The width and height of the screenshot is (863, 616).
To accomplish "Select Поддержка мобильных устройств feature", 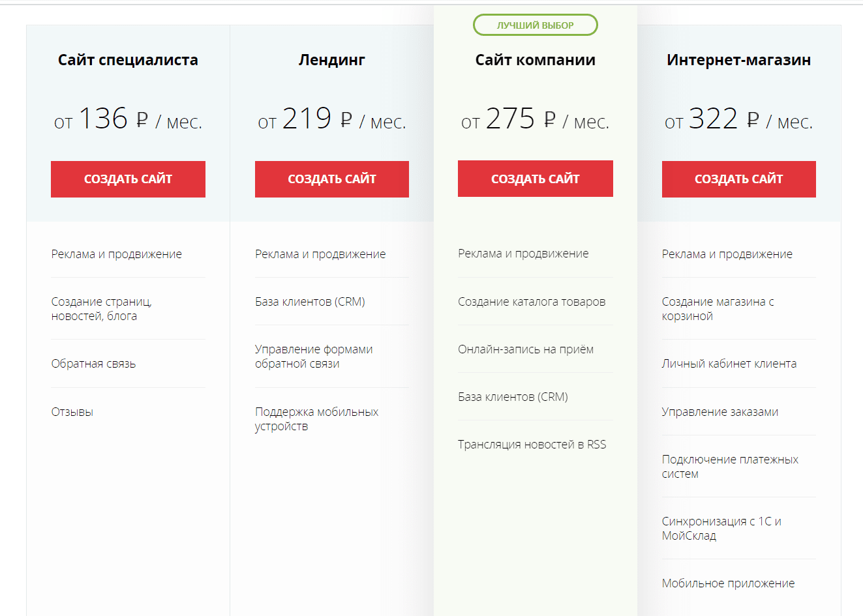I will coord(317,419).
